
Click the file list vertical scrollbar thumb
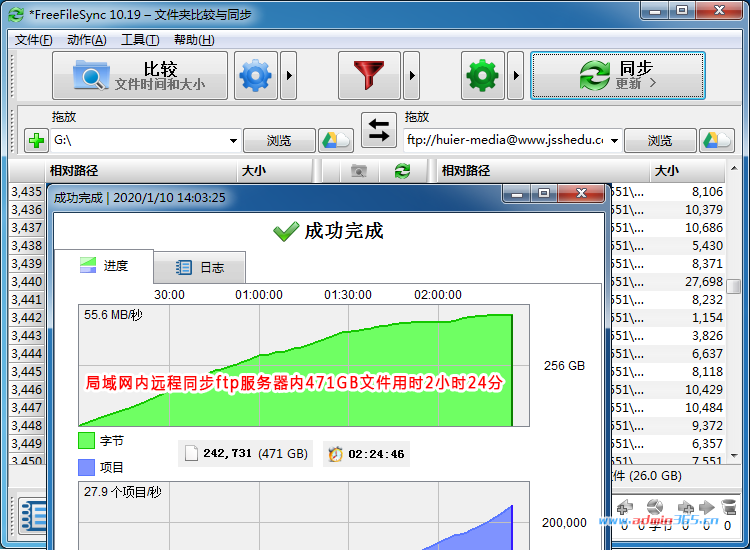pyautogui.click(x=733, y=286)
